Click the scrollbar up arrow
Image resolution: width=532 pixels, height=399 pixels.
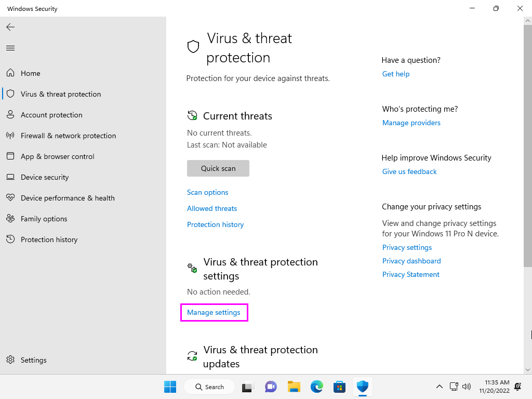pos(528,21)
